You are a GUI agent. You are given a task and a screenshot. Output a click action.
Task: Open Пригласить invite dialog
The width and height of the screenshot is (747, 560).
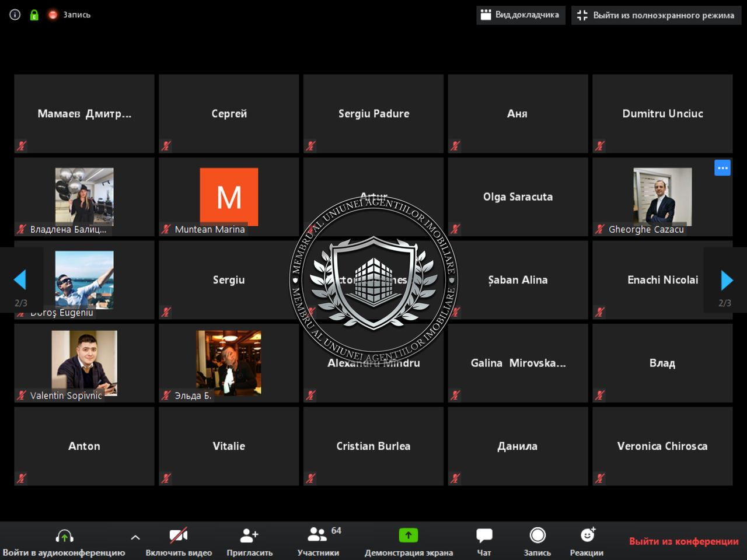click(x=250, y=543)
